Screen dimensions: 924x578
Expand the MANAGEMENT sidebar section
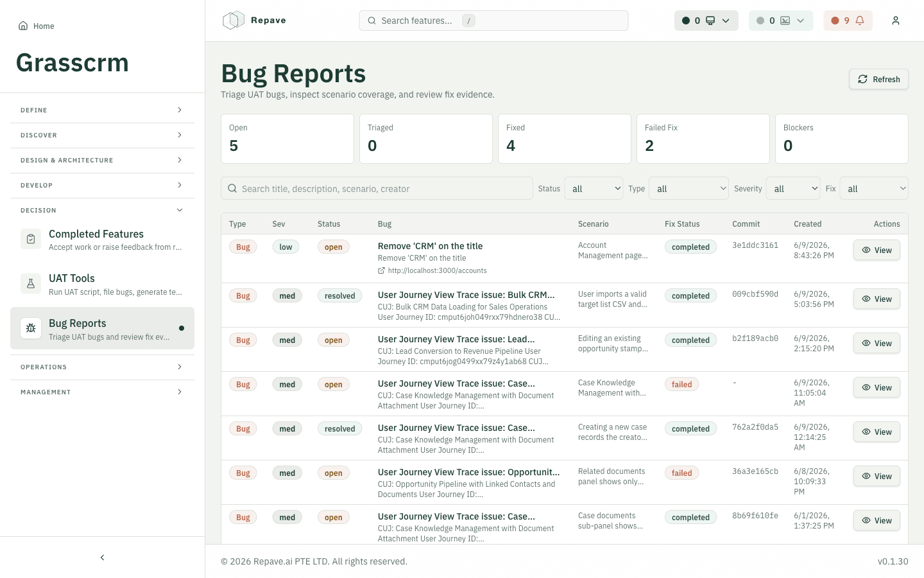102,392
